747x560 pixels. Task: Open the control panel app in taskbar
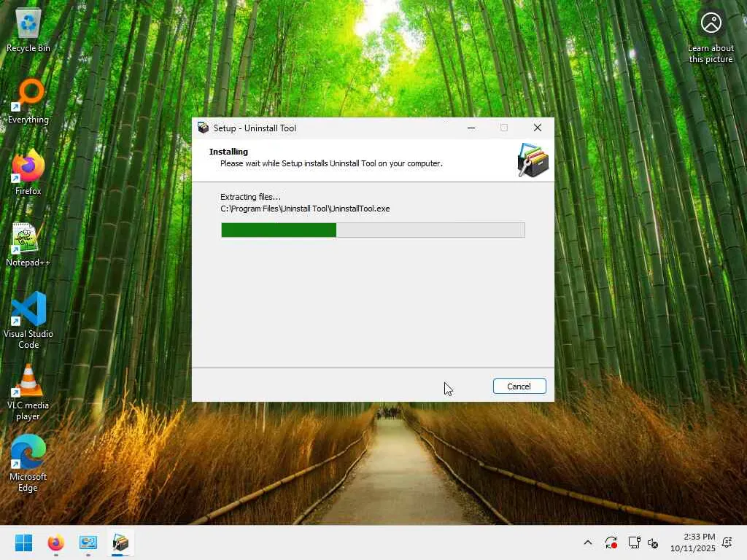coord(88,542)
